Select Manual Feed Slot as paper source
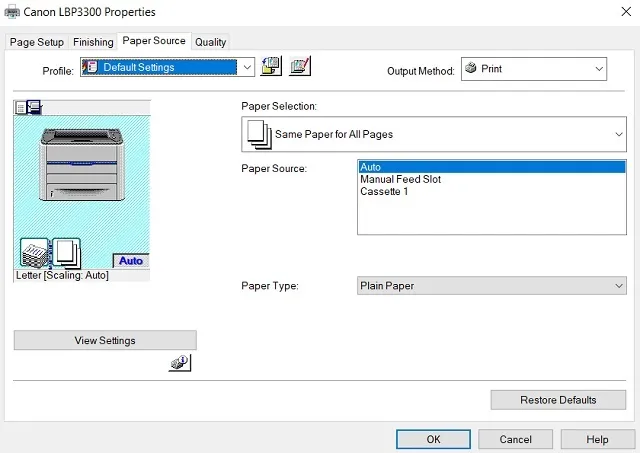 tap(400, 180)
